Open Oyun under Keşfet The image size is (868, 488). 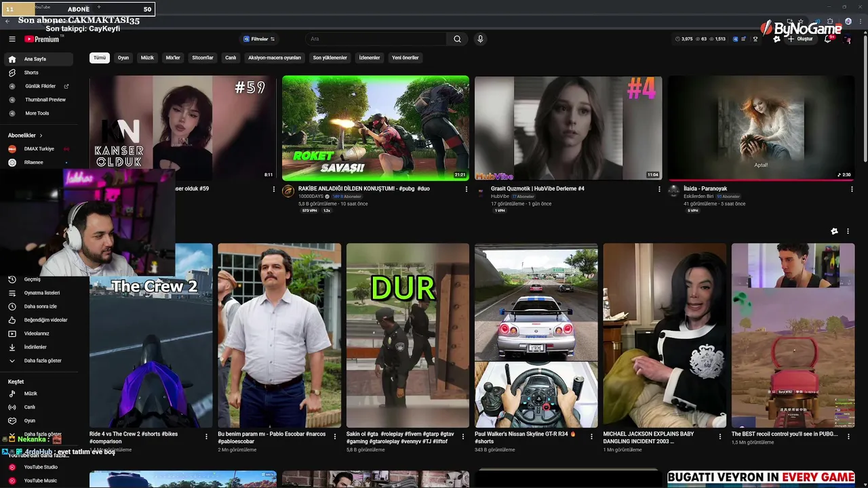(x=37, y=421)
